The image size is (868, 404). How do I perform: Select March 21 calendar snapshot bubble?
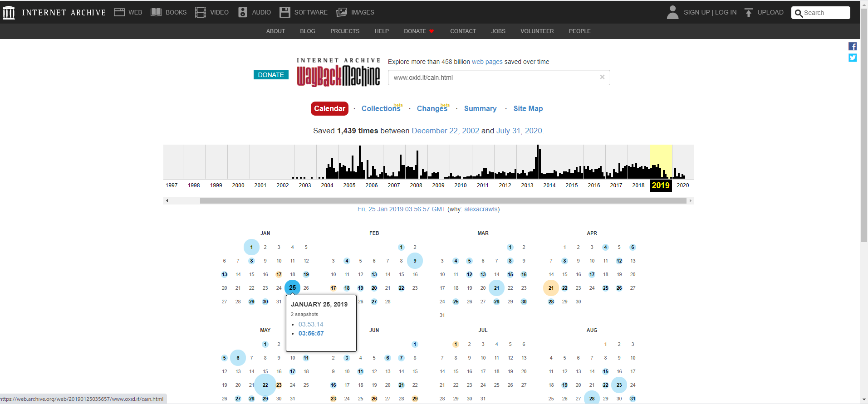[496, 288]
